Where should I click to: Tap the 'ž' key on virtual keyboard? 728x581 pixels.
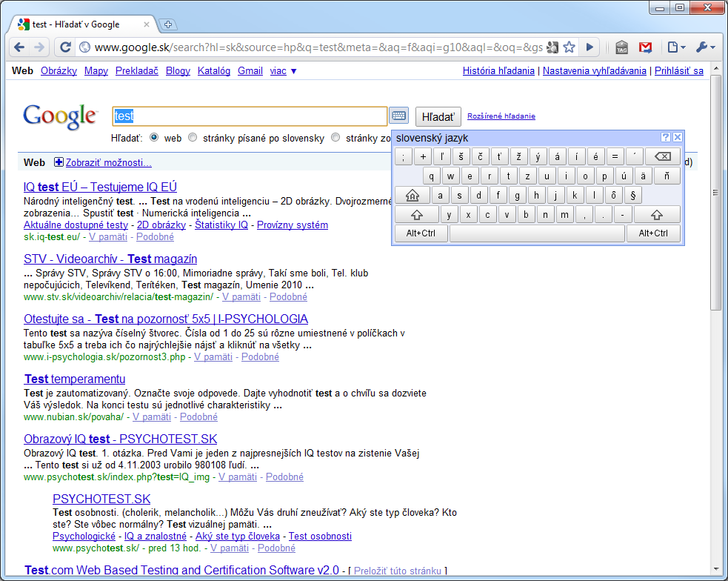518,156
